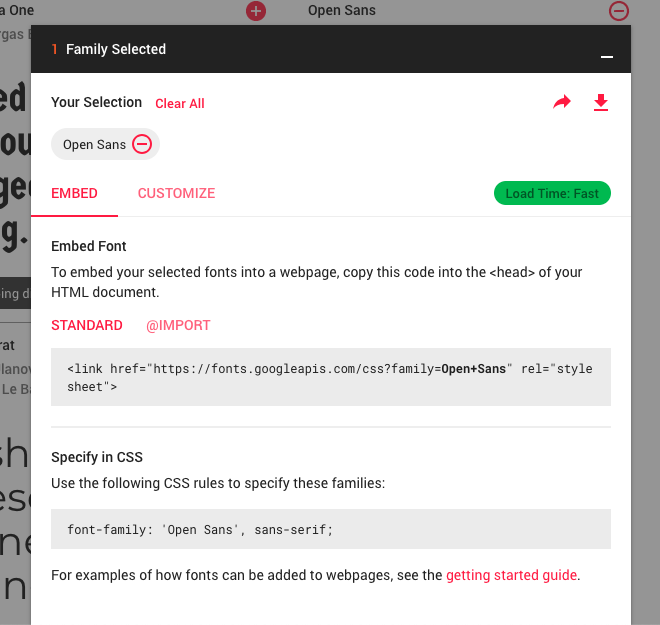Image resolution: width=660 pixels, height=625 pixels.
Task: Click the link href embed code box
Action: [x=331, y=377]
